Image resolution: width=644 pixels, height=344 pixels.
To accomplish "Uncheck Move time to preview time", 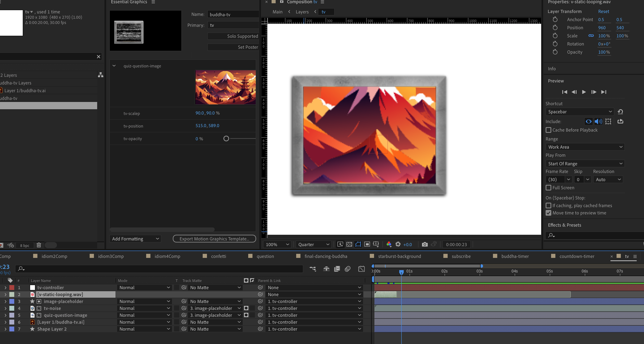I will 548,213.
